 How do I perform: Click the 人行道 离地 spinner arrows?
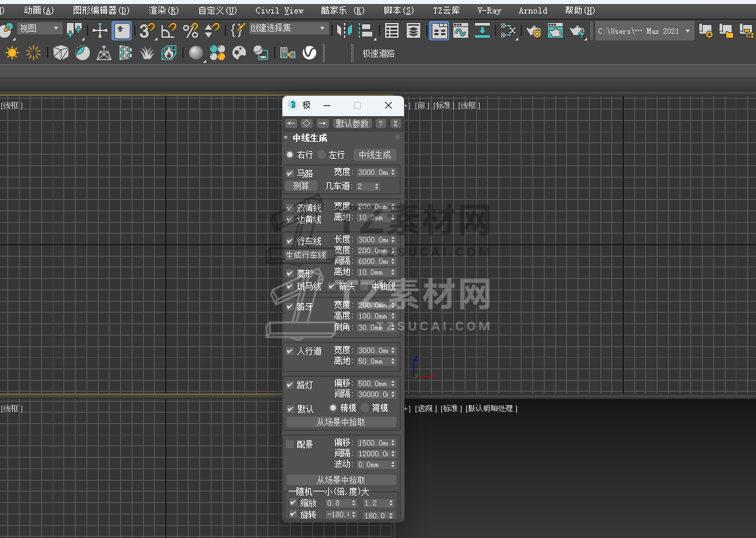393,361
